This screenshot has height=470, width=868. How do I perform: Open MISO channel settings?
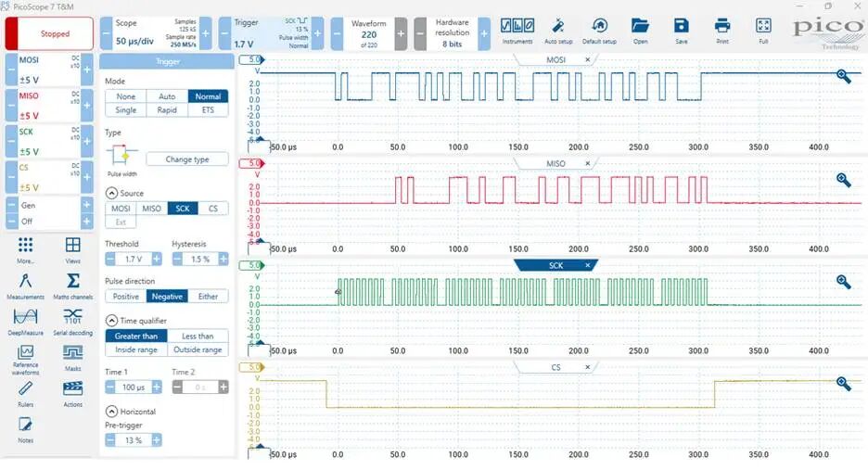pyautogui.click(x=49, y=106)
